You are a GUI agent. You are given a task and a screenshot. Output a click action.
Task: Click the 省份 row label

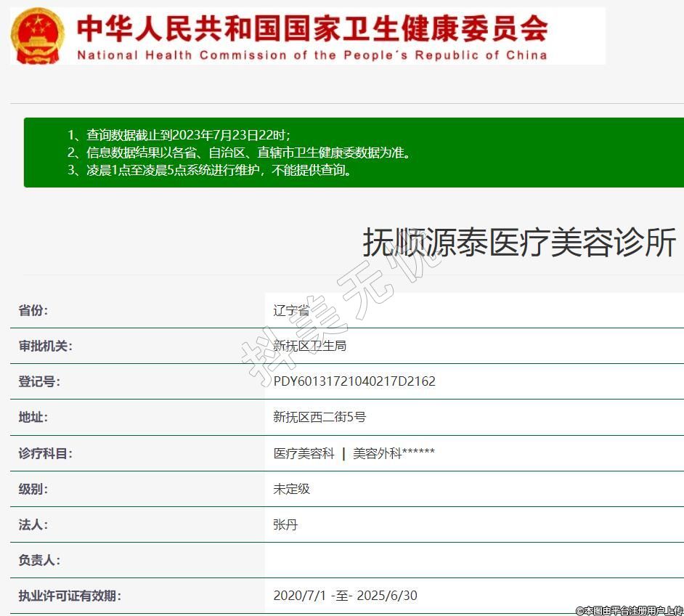[33, 310]
